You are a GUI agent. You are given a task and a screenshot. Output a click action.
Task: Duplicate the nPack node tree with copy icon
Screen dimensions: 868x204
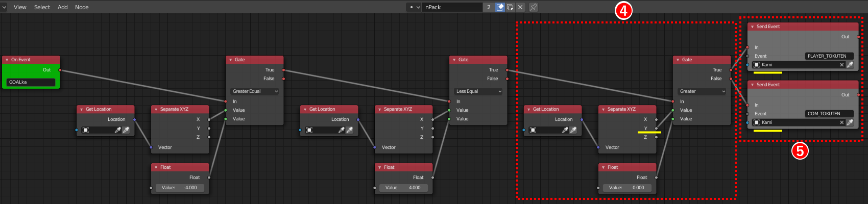510,7
